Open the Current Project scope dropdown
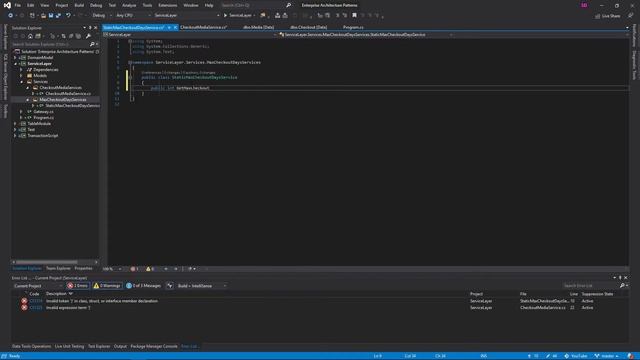 pos(38,286)
